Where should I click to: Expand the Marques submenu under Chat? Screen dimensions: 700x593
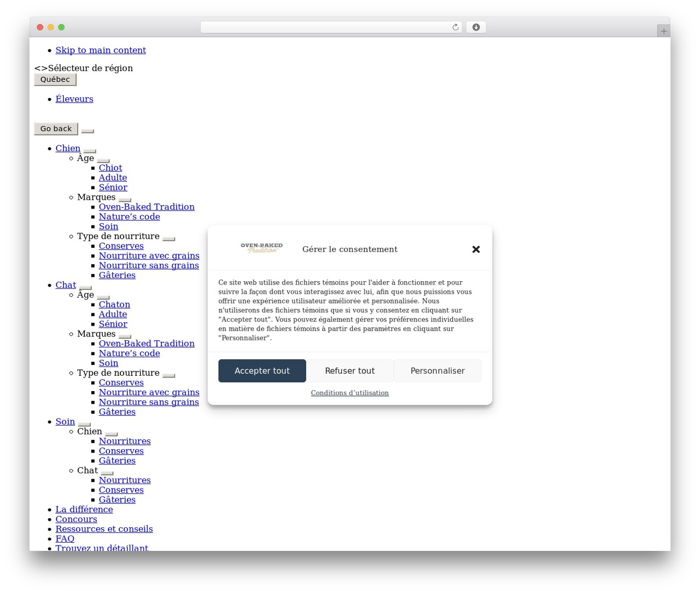(125, 336)
